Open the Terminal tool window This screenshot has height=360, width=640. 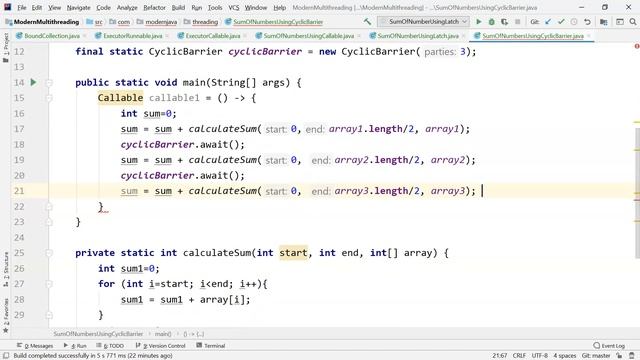(211, 346)
